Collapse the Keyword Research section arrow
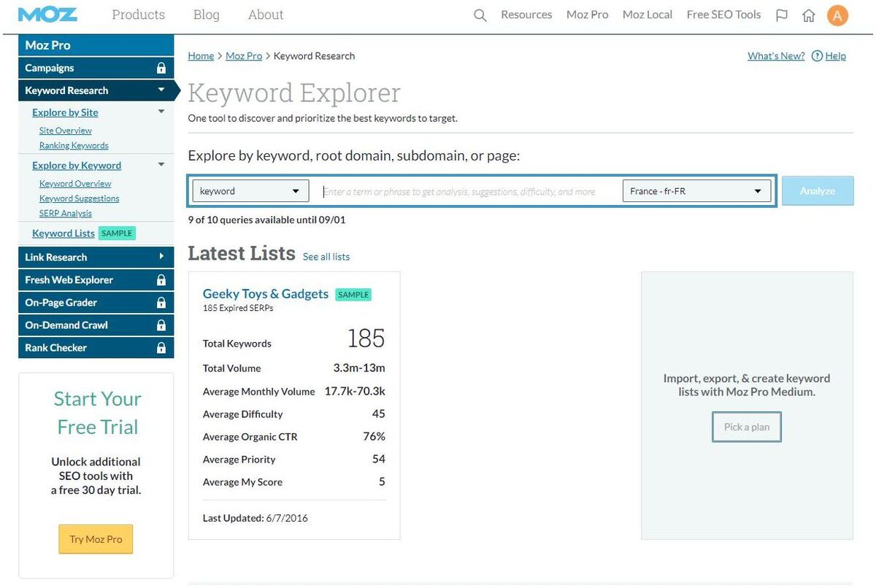Screen dimensions: 876x588 click(x=161, y=90)
